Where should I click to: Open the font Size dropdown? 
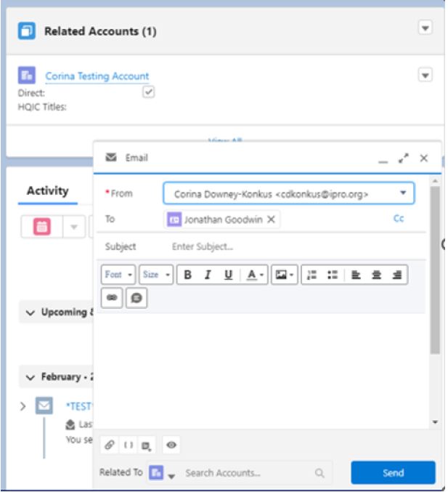pyautogui.click(x=156, y=275)
